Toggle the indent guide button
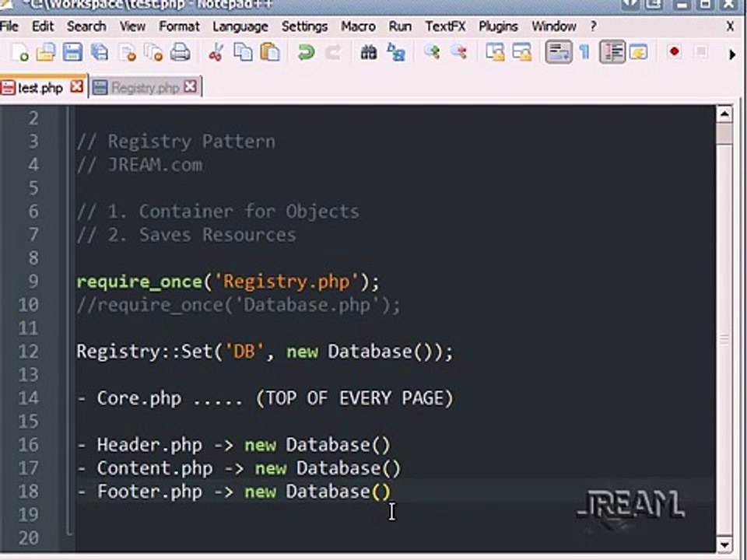 click(612, 52)
